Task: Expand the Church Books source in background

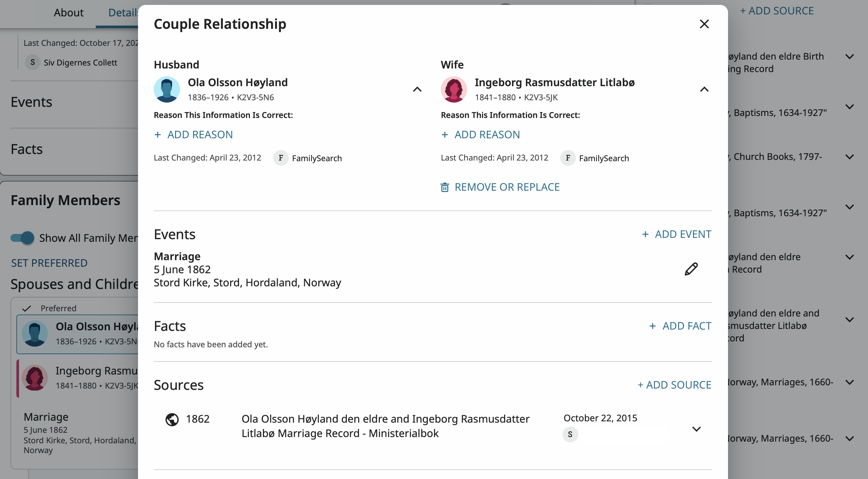Action: tap(849, 157)
